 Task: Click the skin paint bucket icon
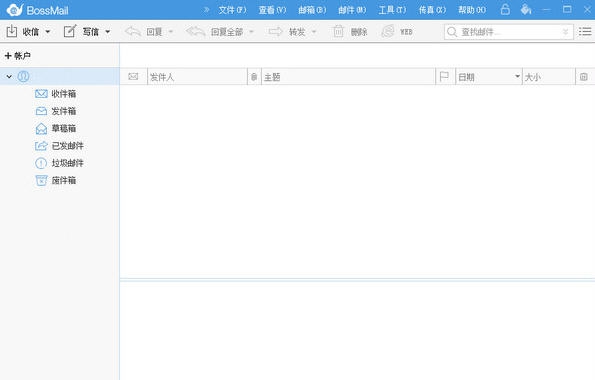tap(526, 9)
